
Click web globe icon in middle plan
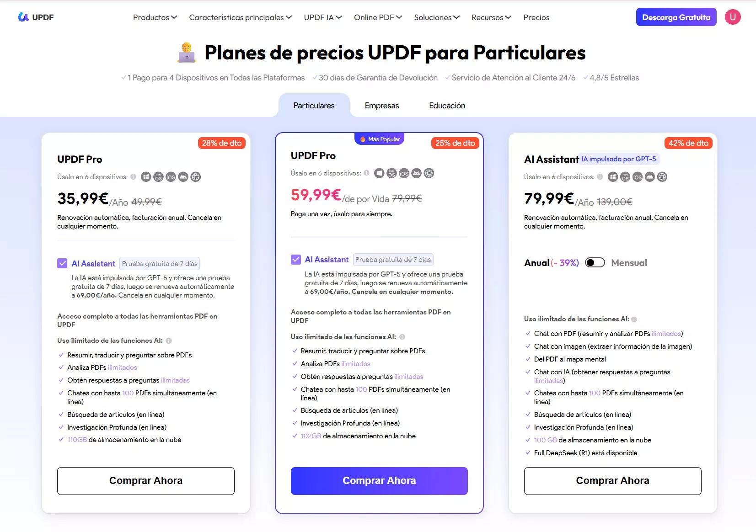429,173
